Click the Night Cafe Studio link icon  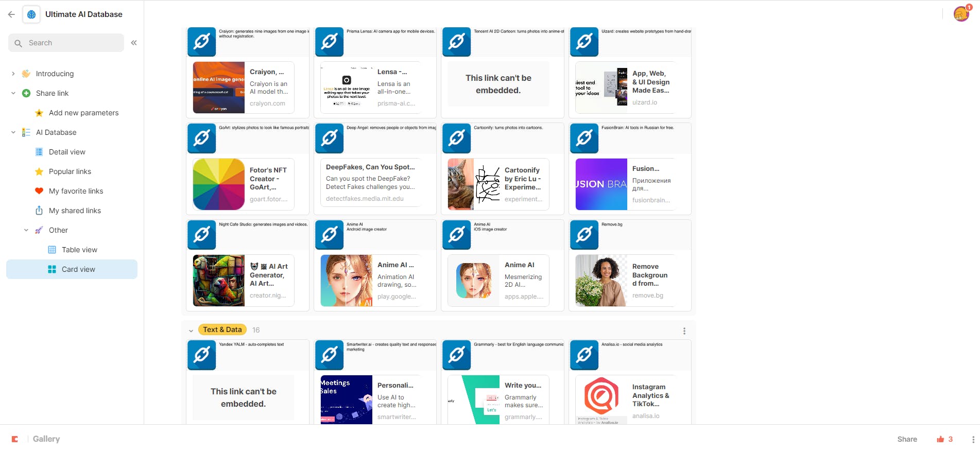point(202,235)
